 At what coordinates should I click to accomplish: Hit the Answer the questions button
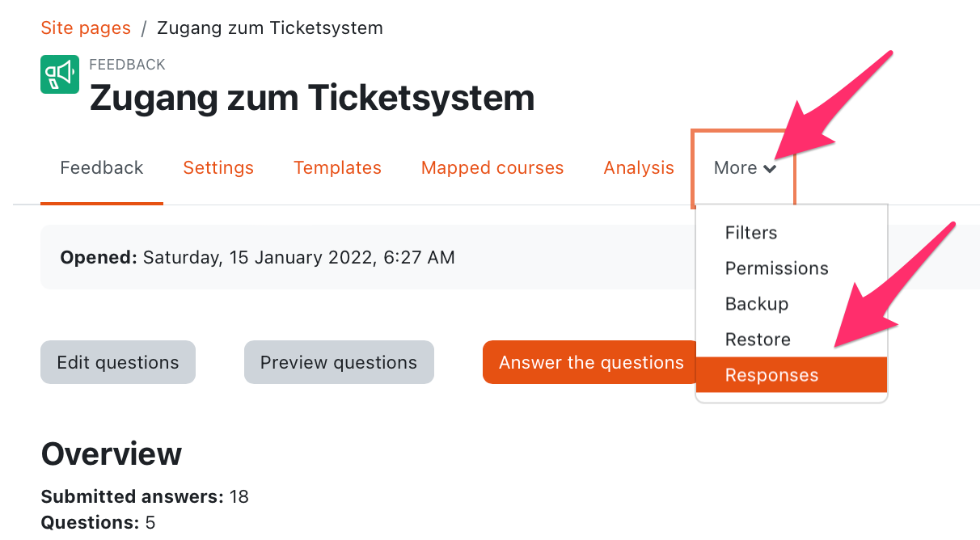[591, 362]
